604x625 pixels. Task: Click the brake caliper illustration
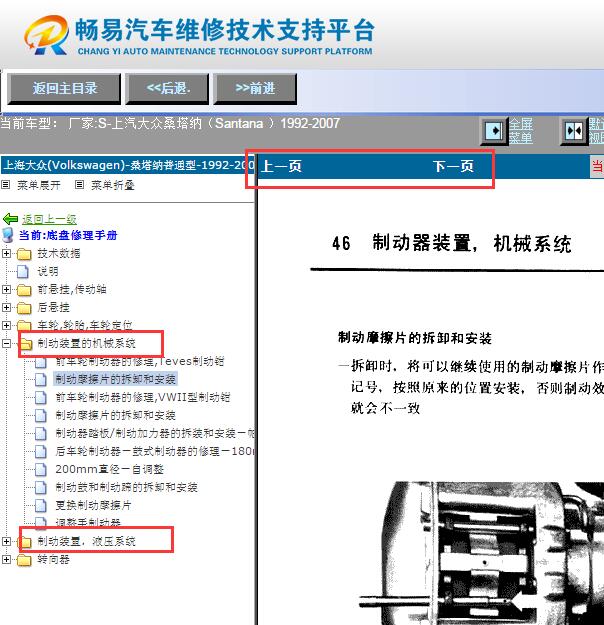(480, 553)
